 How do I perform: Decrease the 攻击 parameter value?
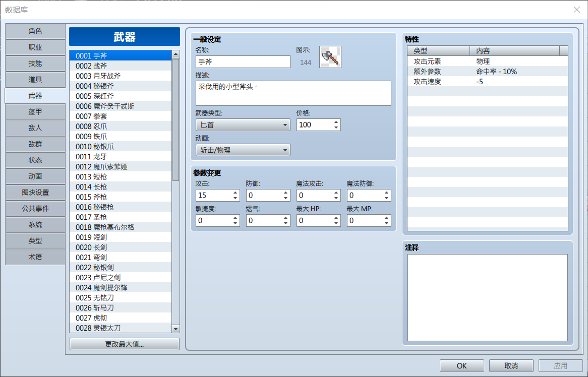(x=235, y=198)
